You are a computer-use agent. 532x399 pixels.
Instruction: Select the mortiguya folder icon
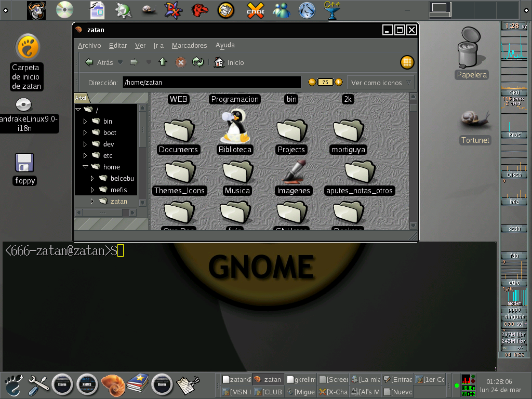click(x=349, y=130)
